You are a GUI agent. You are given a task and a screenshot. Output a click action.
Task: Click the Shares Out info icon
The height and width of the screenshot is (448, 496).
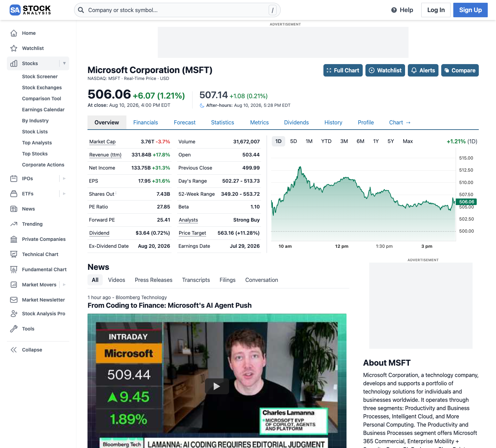coord(116,193)
